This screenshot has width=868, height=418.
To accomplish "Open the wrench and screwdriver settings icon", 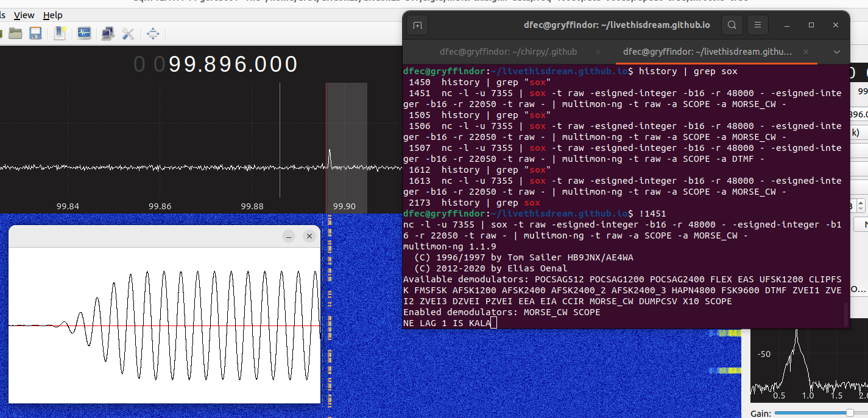I will point(128,33).
